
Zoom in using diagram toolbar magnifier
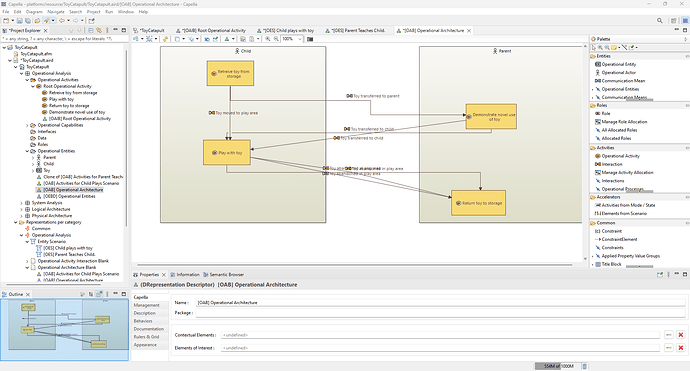(268, 39)
